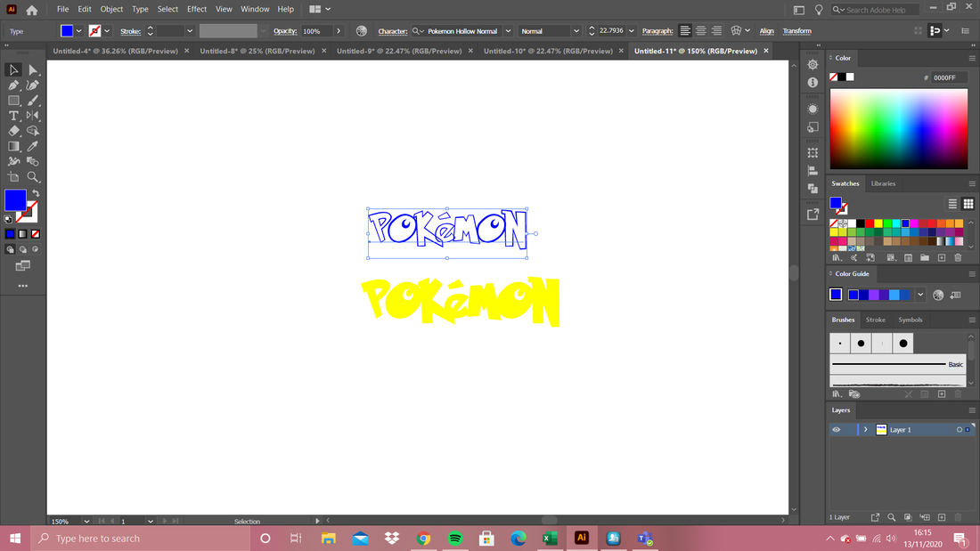This screenshot has height=551, width=980.
Task: Set fill mode to None
Action: [x=36, y=233]
